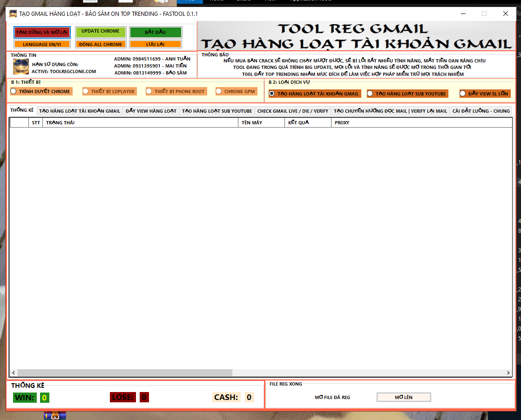The height and width of the screenshot is (420, 521).
Task: Start the tool with the Bắt Đầu button
Action: click(156, 32)
